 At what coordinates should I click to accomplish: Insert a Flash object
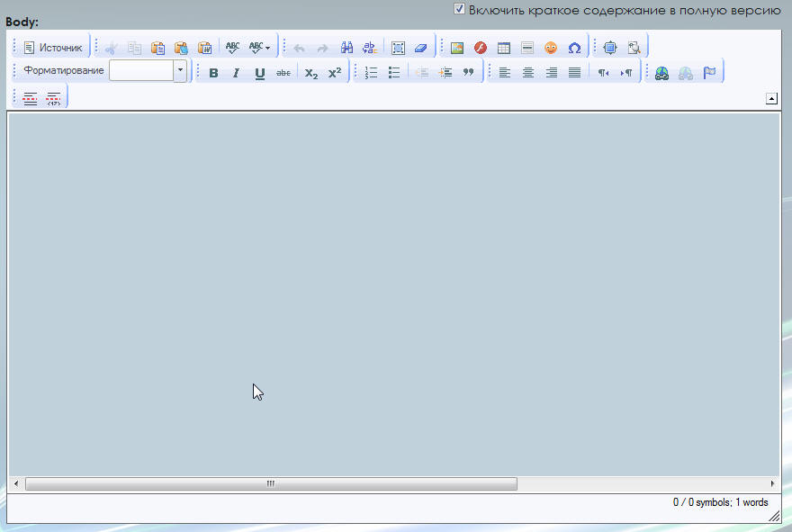click(x=481, y=48)
